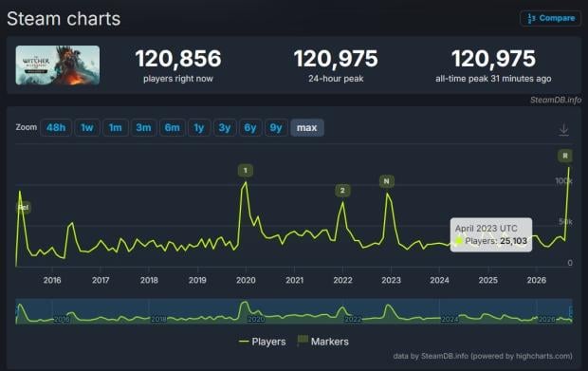The image size is (588, 371).
Task: Click the all-time peak 31 minutes ago text
Action: pyautogui.click(x=493, y=79)
